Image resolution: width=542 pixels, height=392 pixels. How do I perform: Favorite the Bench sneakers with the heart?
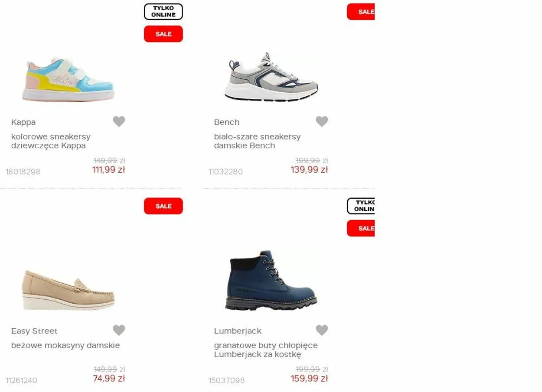pos(322,122)
